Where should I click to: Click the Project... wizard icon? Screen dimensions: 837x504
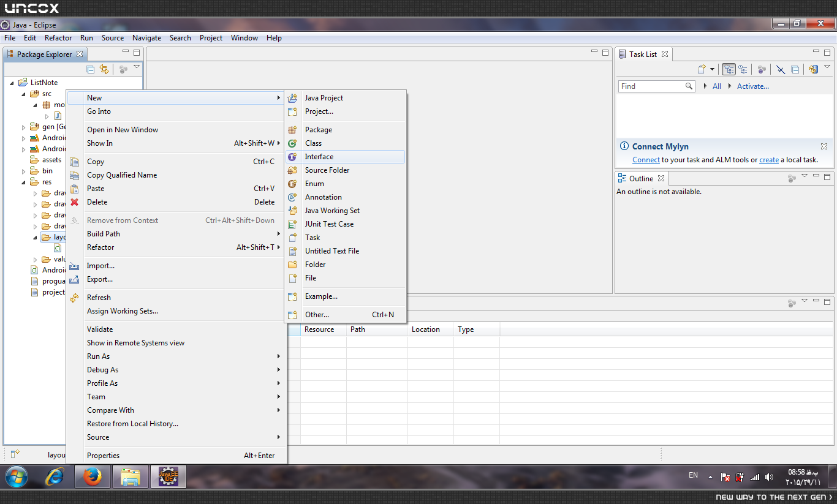tap(293, 111)
